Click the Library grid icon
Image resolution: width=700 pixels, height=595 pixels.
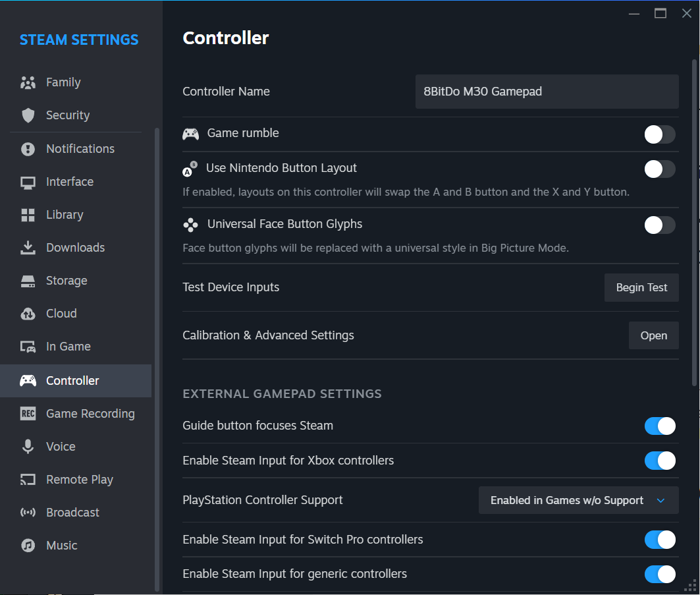tap(28, 215)
